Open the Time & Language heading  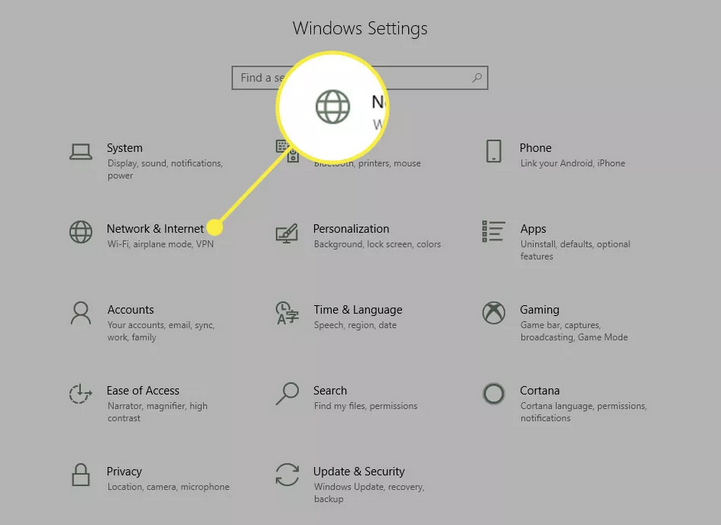358,309
